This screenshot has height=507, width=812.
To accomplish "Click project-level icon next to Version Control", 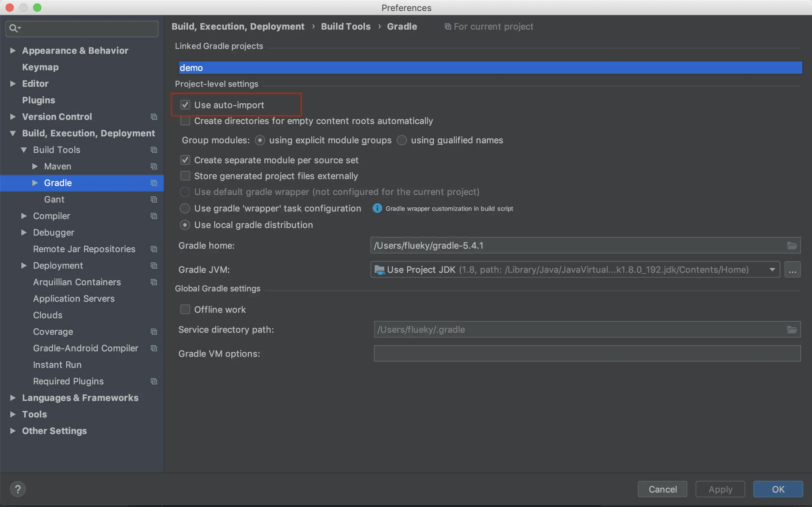I will pos(154,117).
